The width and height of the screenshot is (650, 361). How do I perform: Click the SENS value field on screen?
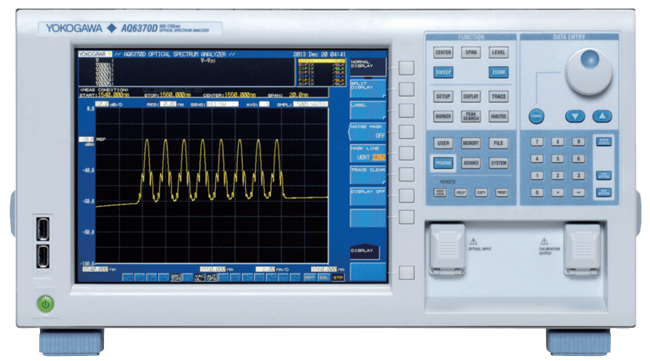click(222, 104)
